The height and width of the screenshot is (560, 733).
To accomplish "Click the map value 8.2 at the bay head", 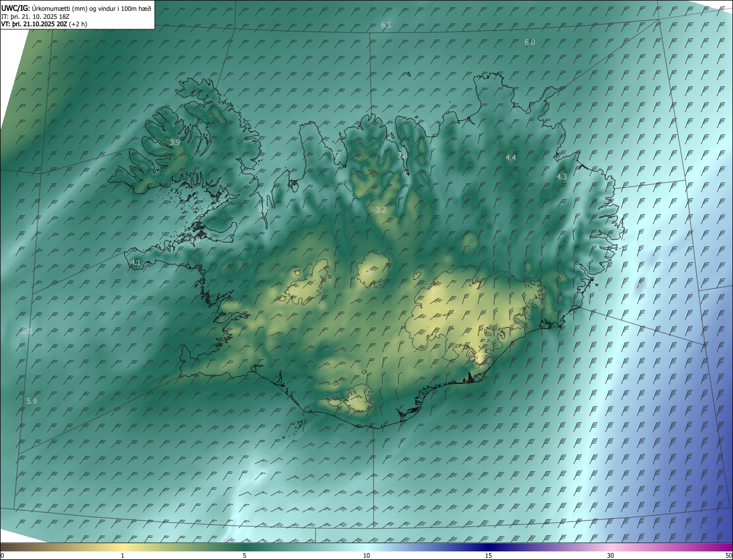I will 263,210.
